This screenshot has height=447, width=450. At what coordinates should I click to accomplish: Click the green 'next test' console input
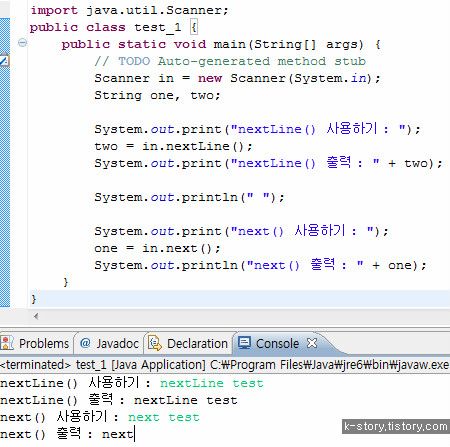point(164,417)
